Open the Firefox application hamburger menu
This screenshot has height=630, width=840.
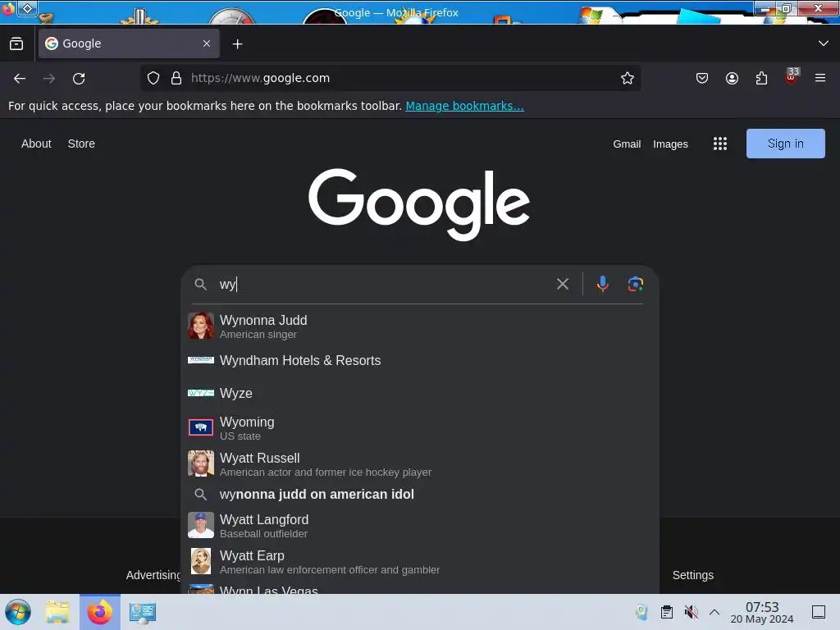pos(820,78)
